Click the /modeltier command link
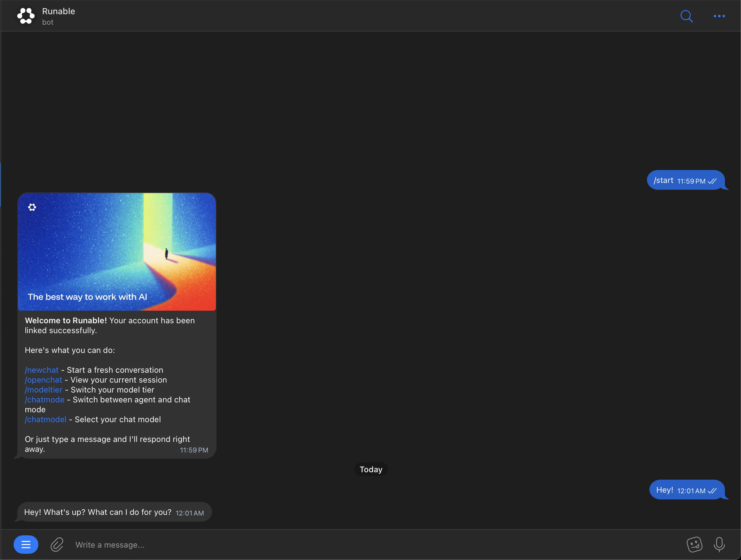The width and height of the screenshot is (741, 560). click(44, 390)
